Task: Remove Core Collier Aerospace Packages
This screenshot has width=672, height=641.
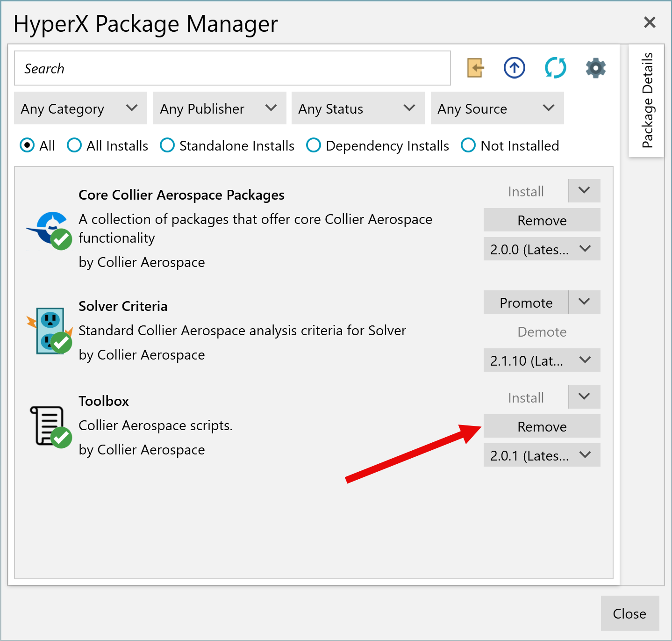Action: click(542, 220)
